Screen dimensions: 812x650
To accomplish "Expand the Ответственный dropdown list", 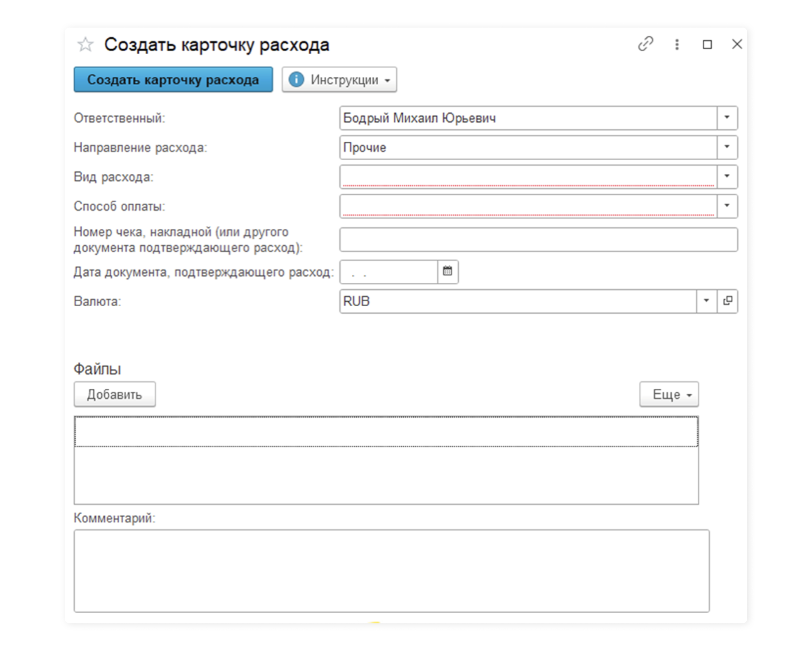I will coord(726,118).
